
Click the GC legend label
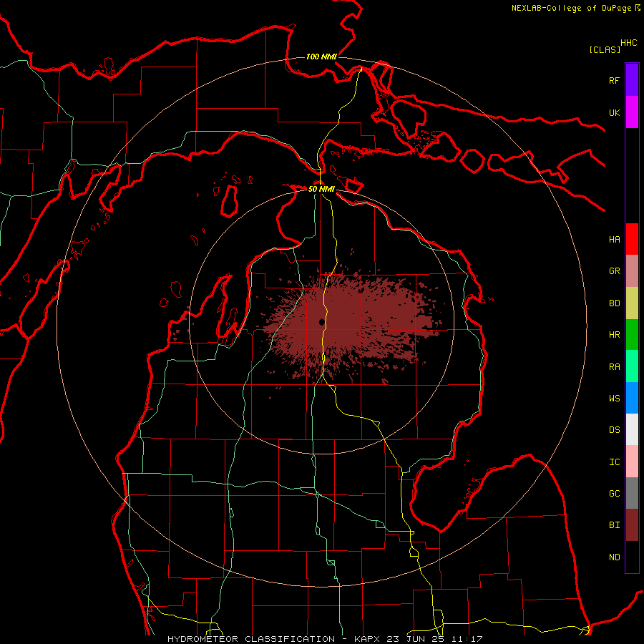pos(615,493)
